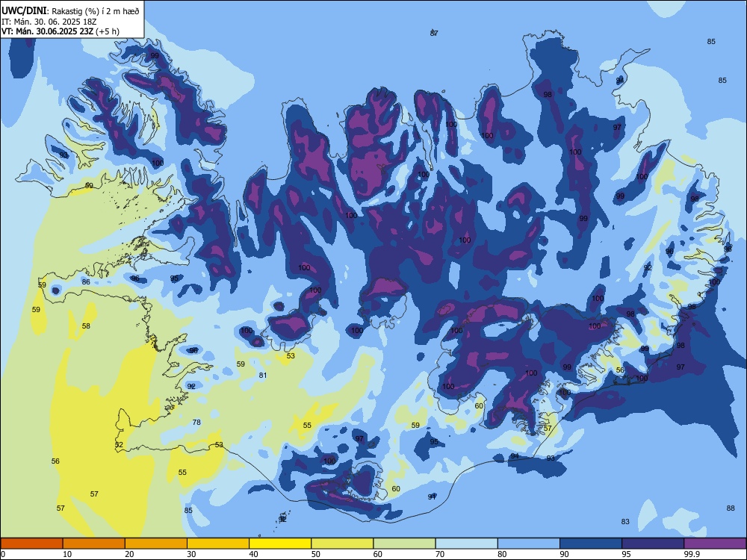Click the pale yellow 50–60 legend swatch
The image size is (747, 560).
tap(342, 544)
